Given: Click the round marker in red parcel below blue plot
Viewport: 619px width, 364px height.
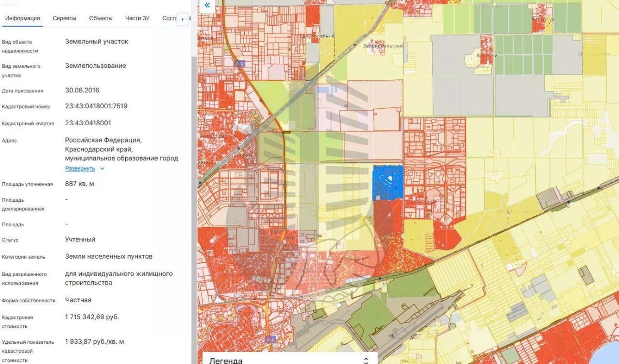Looking at the screenshot, I should (388, 215).
